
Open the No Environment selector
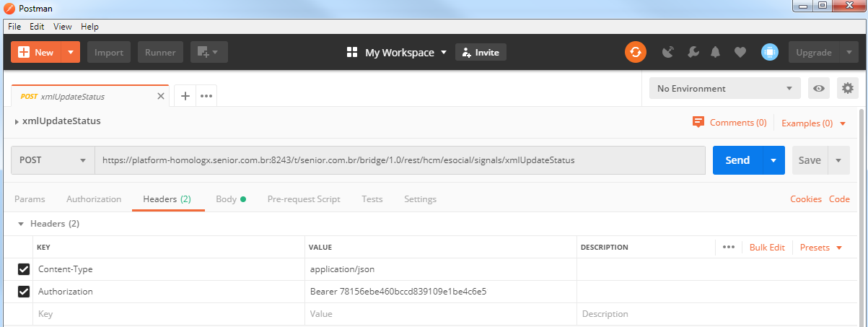click(725, 88)
